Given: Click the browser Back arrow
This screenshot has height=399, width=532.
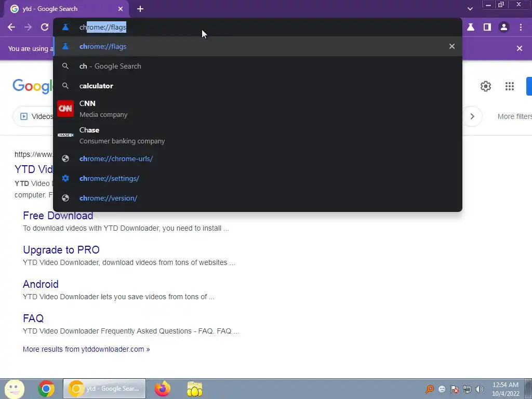Looking at the screenshot, I should (x=11, y=27).
